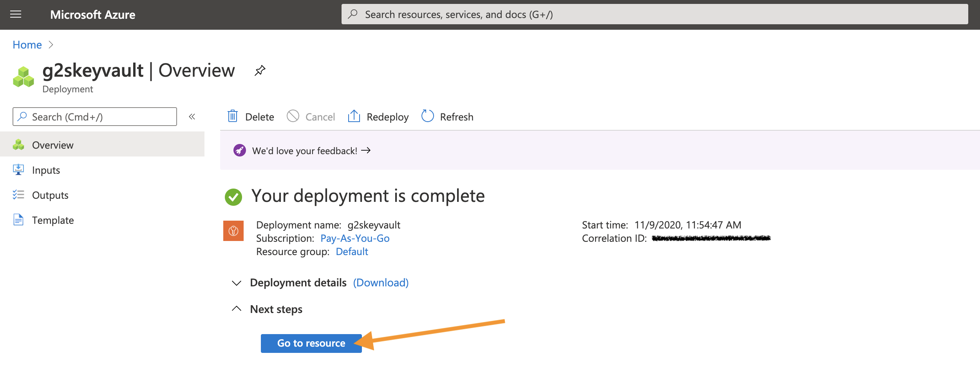Download the deployment details
The width and height of the screenshot is (980, 392).
point(381,282)
